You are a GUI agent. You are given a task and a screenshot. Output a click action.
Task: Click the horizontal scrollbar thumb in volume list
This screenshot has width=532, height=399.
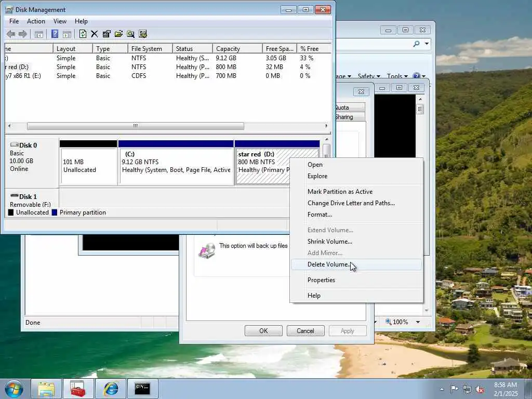tap(136, 126)
